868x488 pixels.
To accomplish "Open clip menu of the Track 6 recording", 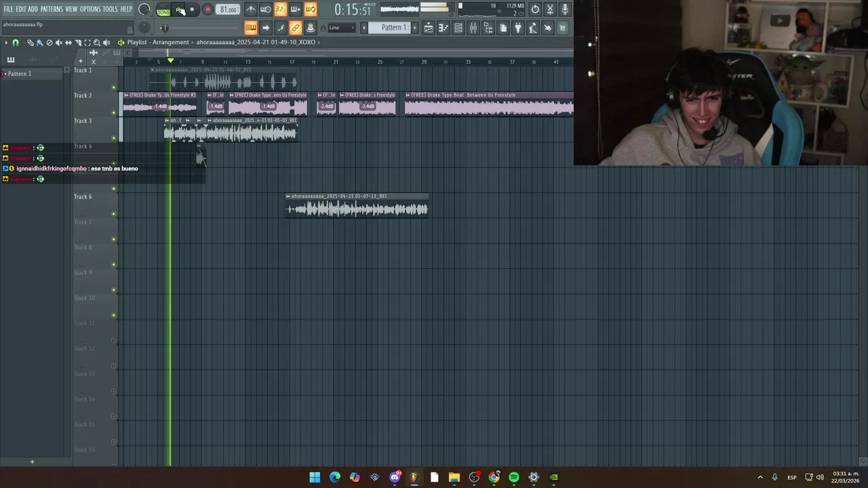I will [288, 197].
